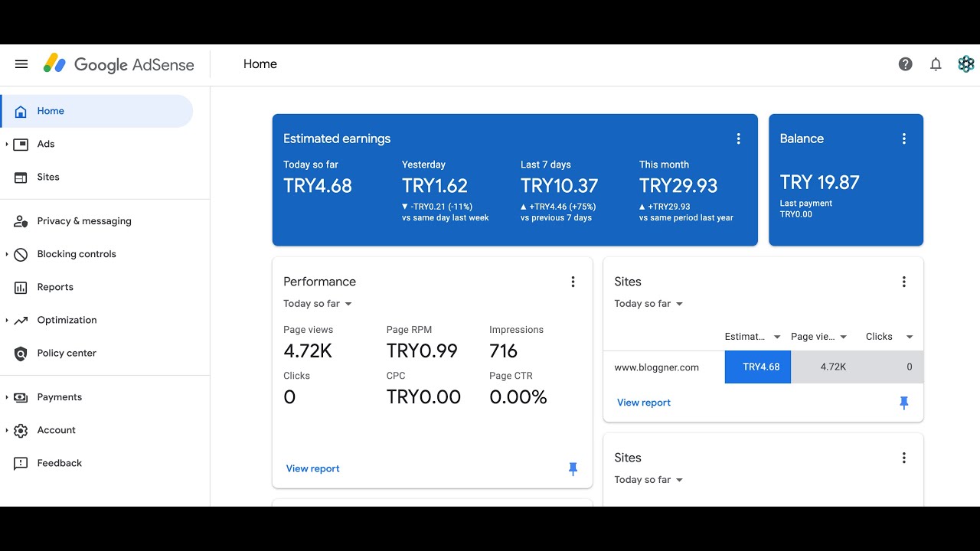This screenshot has height=551, width=980.
Task: Open second Sites card three-dot menu
Action: [904, 458]
